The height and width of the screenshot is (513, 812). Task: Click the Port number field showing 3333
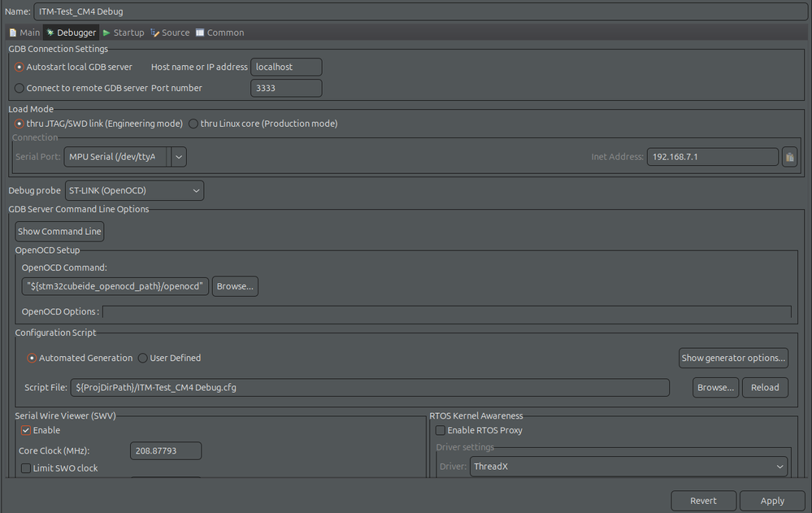pyautogui.click(x=286, y=87)
